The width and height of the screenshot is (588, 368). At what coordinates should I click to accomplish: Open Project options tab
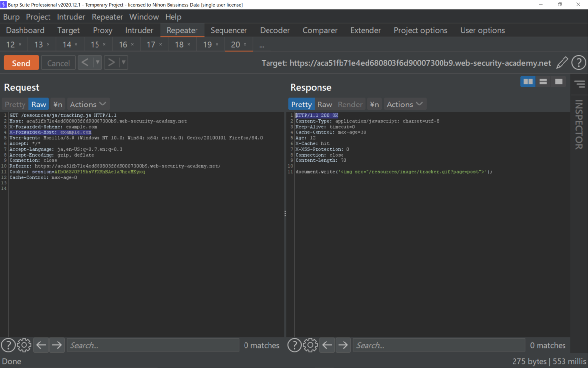[x=420, y=30]
